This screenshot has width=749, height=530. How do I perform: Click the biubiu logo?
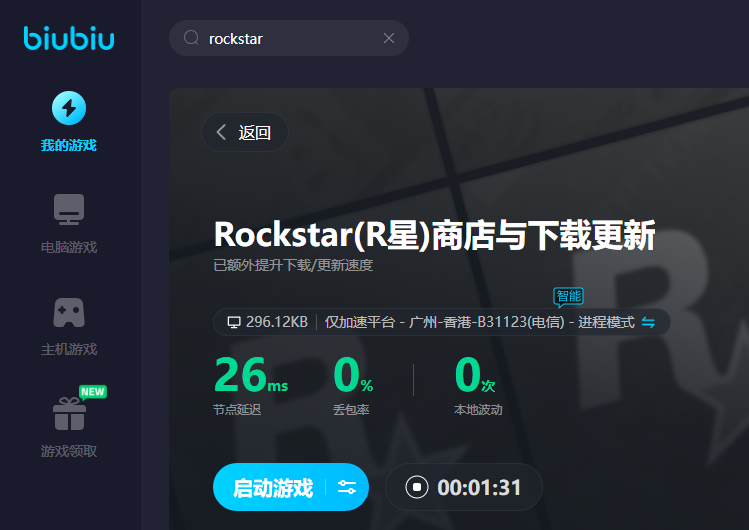click(x=69, y=39)
